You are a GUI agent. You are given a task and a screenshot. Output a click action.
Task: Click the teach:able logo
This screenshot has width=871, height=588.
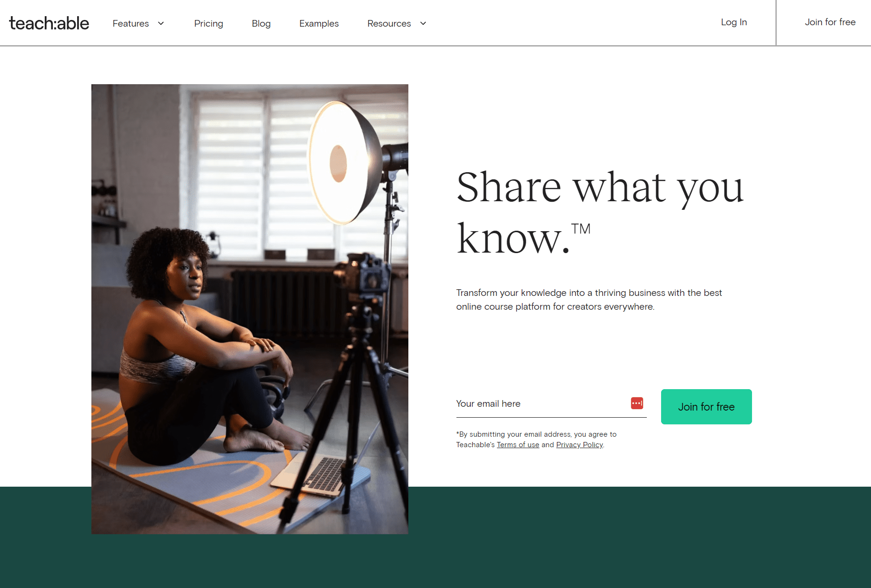point(49,23)
